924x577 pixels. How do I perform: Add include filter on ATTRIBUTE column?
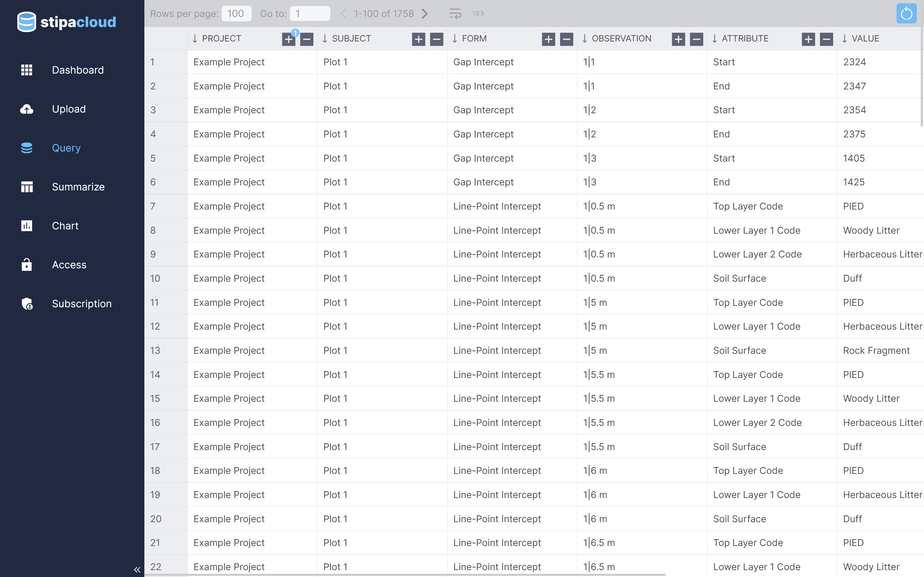coord(808,39)
